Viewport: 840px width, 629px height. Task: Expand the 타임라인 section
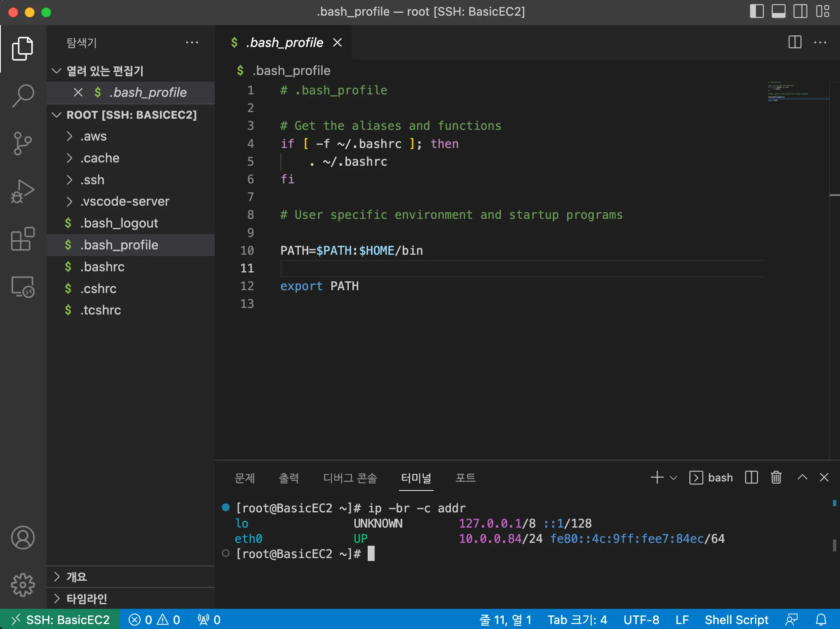click(87, 598)
